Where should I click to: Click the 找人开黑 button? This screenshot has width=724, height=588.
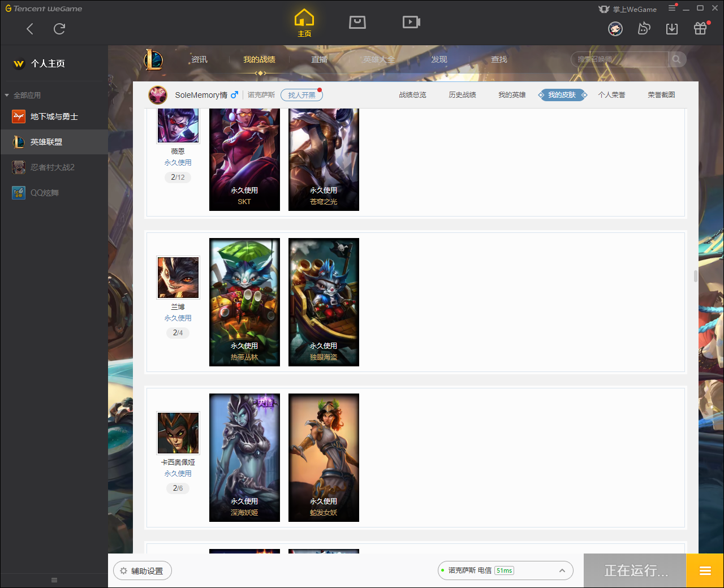(301, 95)
